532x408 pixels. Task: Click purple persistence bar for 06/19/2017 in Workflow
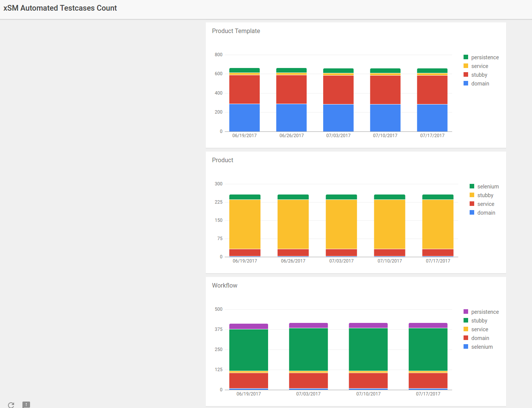[248, 326]
